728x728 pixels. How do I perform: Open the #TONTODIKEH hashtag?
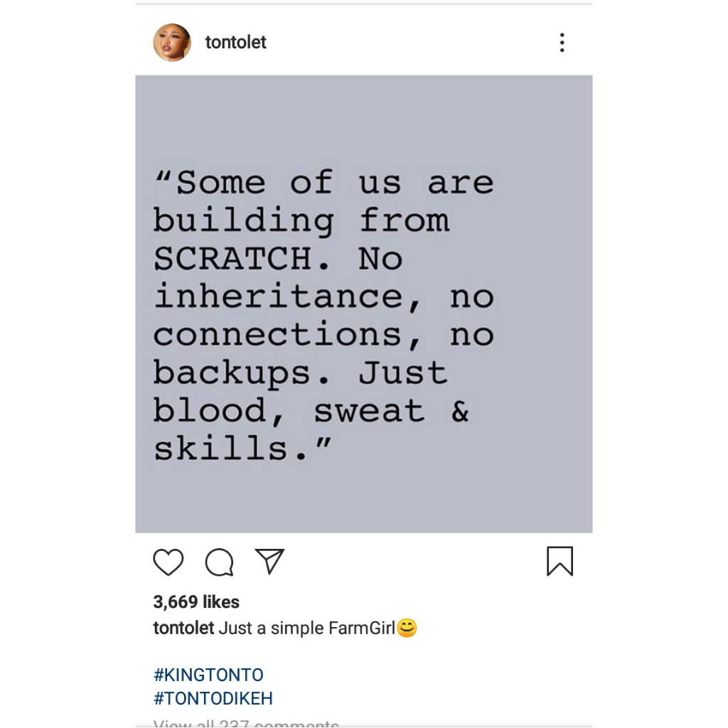213,698
